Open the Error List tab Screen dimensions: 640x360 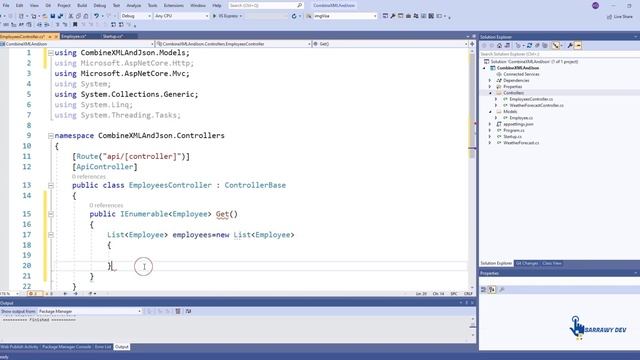coord(103,347)
